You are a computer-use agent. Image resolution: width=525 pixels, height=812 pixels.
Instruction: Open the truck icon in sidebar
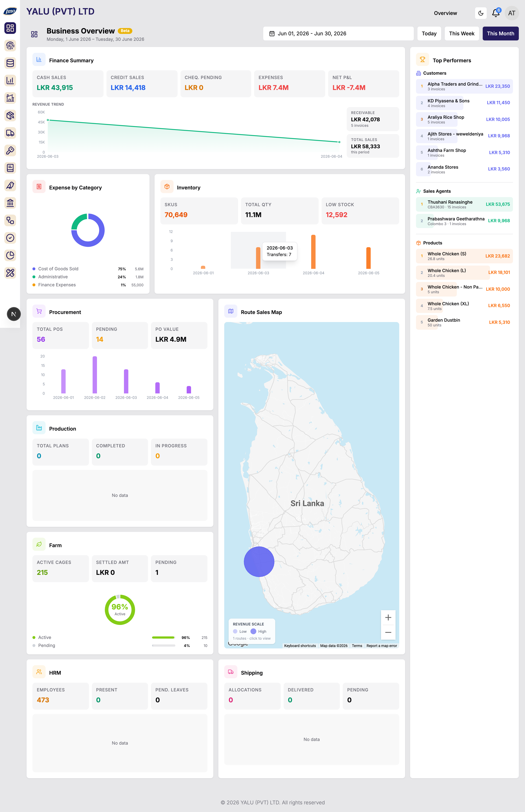tap(10, 133)
